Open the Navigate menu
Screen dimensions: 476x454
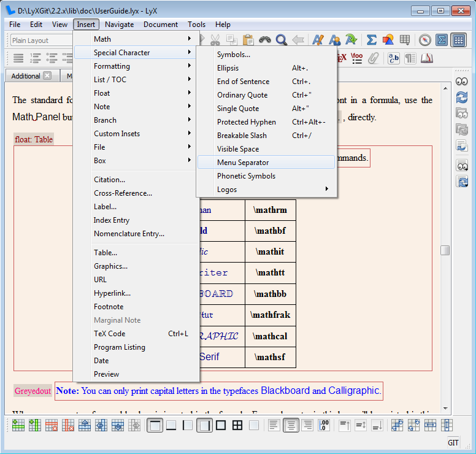tap(119, 25)
